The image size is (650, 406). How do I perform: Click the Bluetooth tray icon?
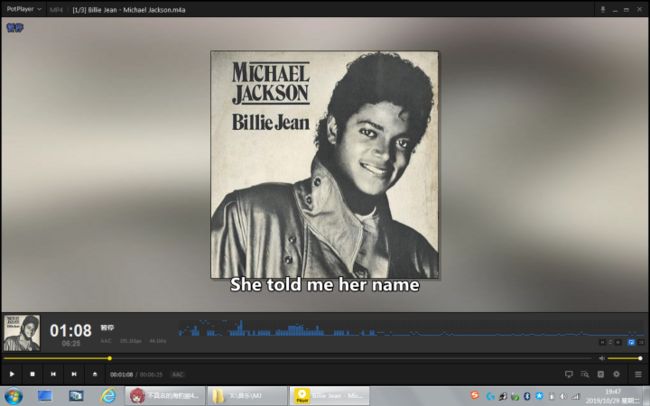[527, 396]
